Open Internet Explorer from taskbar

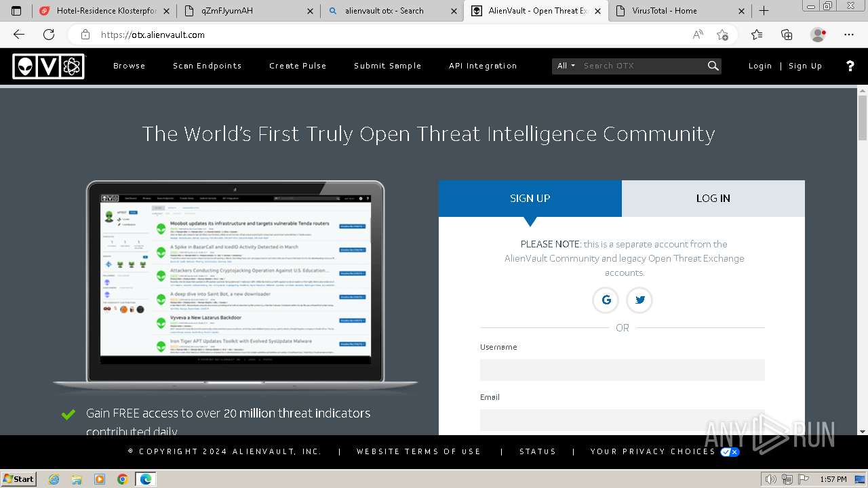[x=54, y=479]
